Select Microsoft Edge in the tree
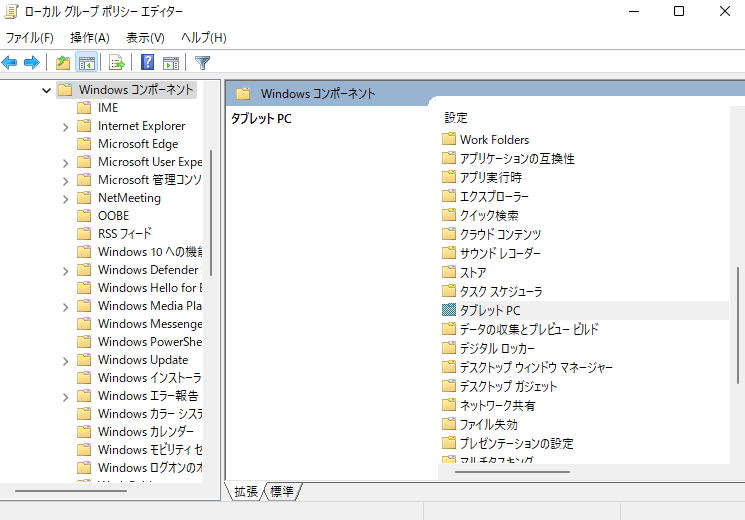Image resolution: width=745 pixels, height=520 pixels. point(138,144)
